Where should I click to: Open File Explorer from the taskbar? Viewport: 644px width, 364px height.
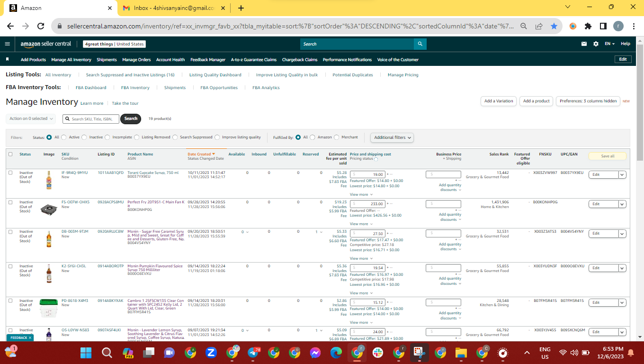pos(461,353)
